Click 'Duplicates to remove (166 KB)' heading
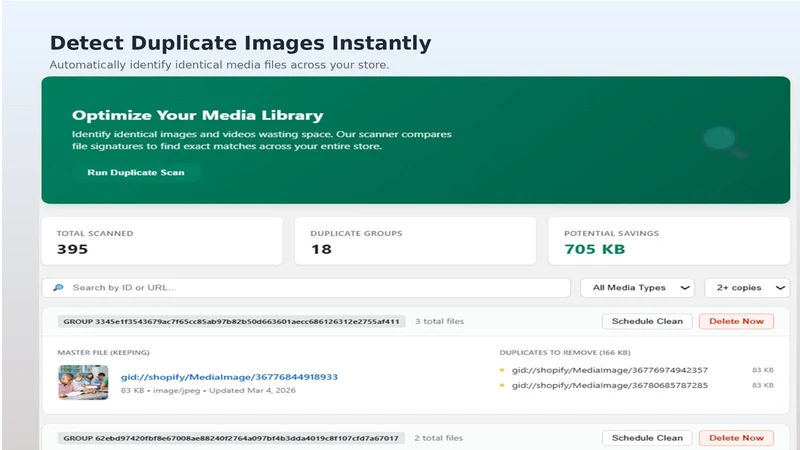The height and width of the screenshot is (450, 800). 565,353
